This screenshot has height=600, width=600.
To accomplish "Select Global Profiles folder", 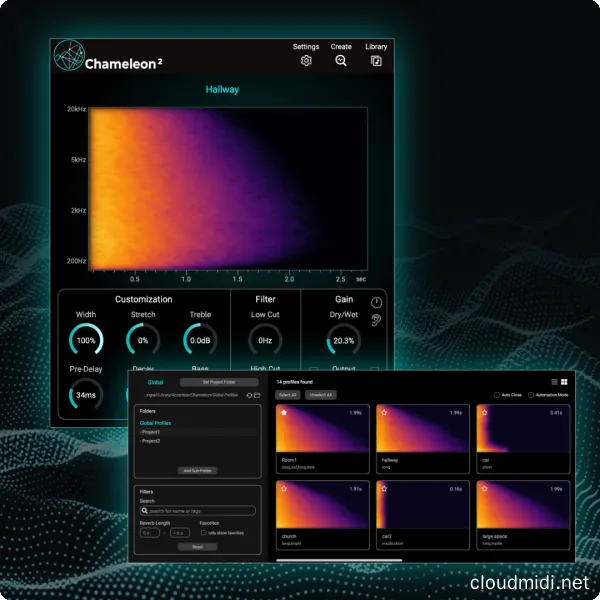I will click(156, 423).
